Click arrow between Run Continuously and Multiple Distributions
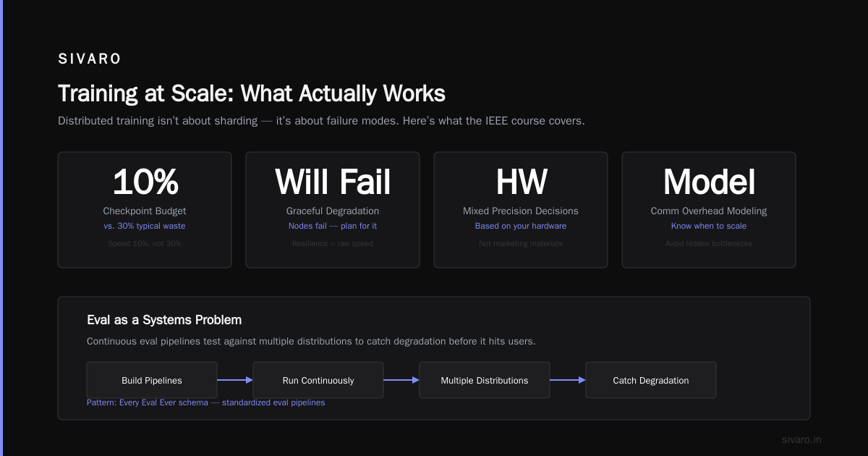The image size is (868, 456). pos(401,380)
